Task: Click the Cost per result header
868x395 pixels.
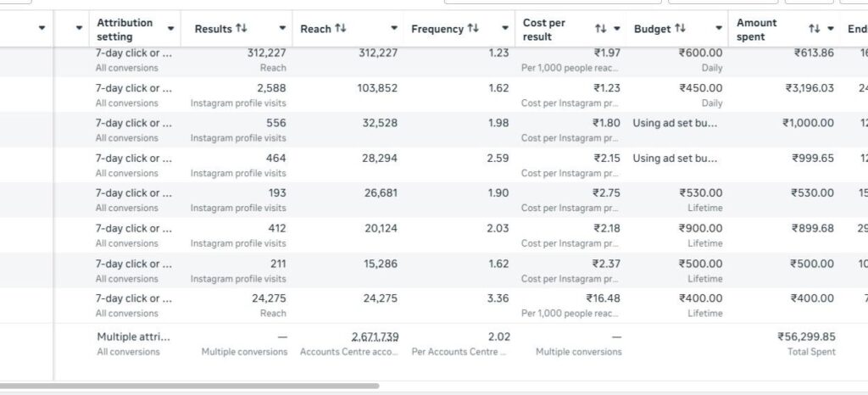Action: point(543,30)
